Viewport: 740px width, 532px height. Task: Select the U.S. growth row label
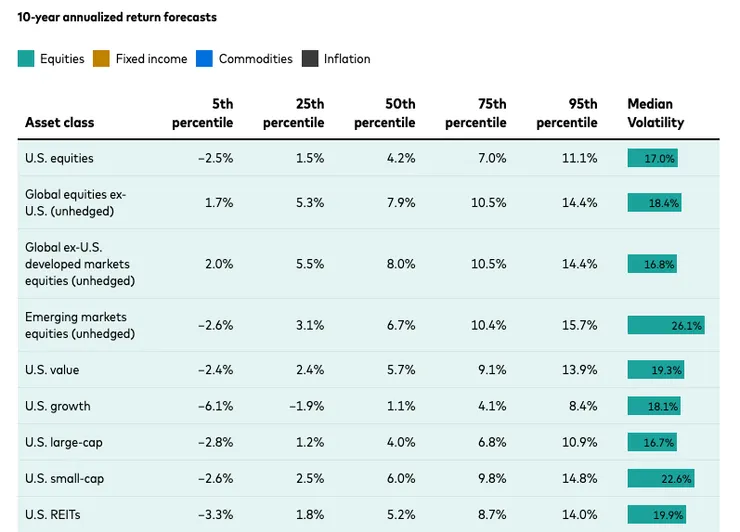[x=57, y=406]
